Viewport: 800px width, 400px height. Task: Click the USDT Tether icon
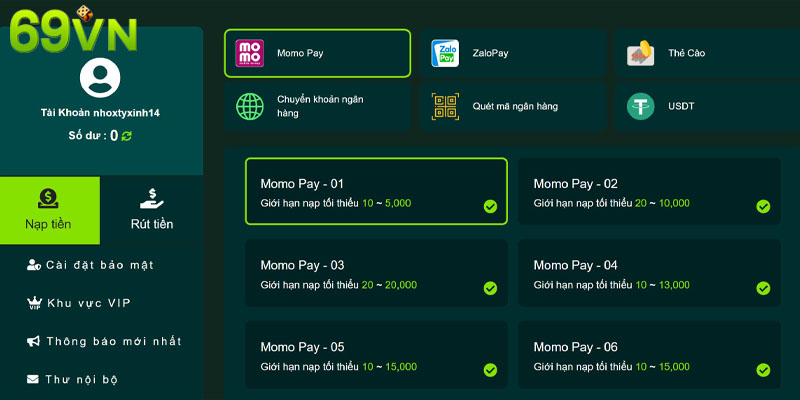641,106
